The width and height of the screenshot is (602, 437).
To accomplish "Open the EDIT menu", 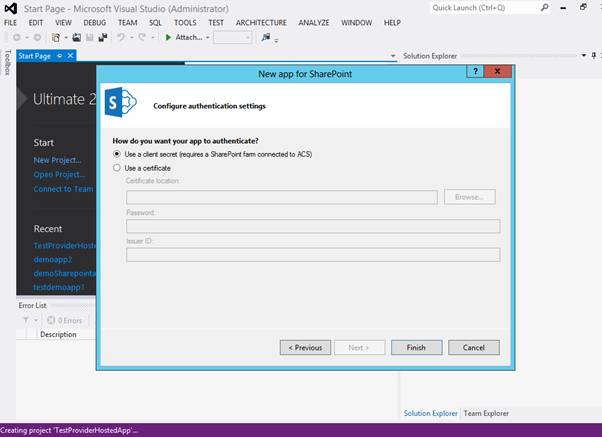I will click(x=36, y=23).
